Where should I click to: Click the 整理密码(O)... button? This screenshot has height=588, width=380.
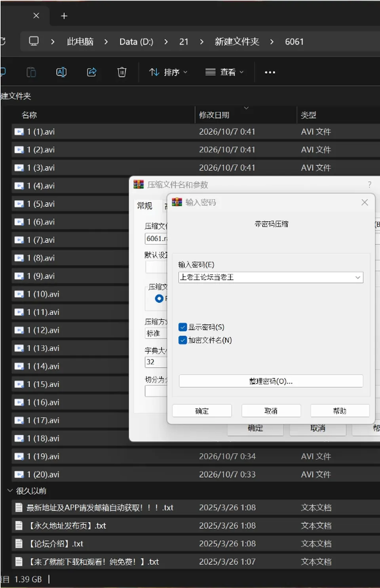pos(271,381)
